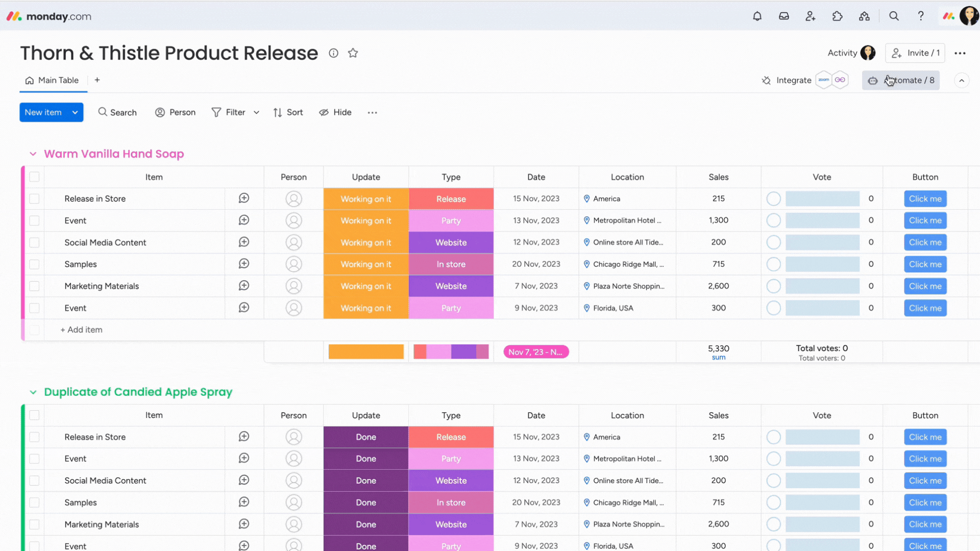Open monday search from the top bar
Viewport: 980px width, 551px height.
(894, 16)
